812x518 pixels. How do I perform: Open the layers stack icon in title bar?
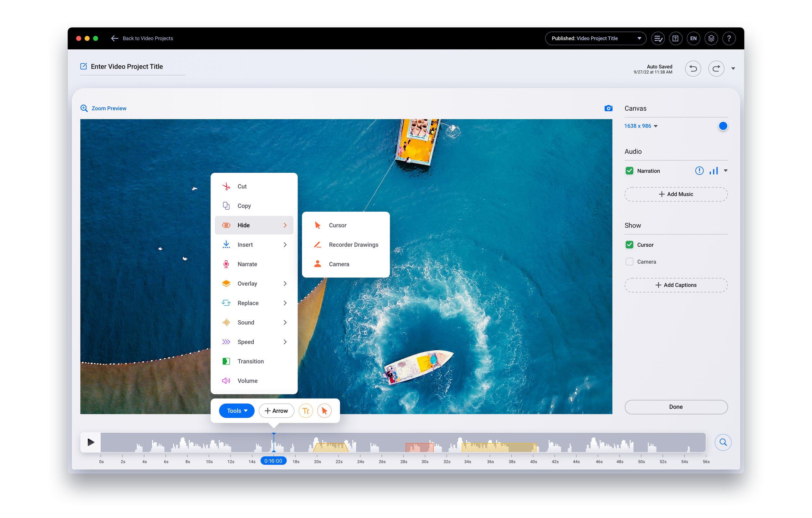(711, 38)
